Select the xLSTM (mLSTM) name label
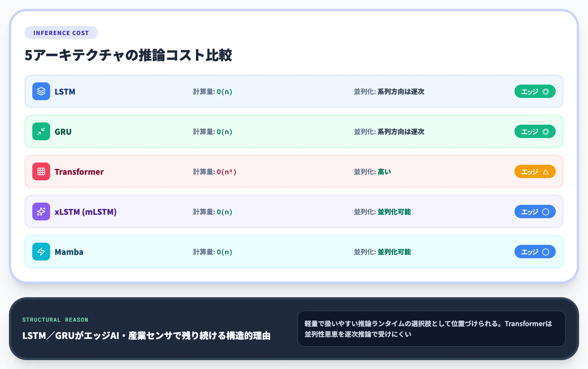The width and height of the screenshot is (588, 369). (85, 212)
